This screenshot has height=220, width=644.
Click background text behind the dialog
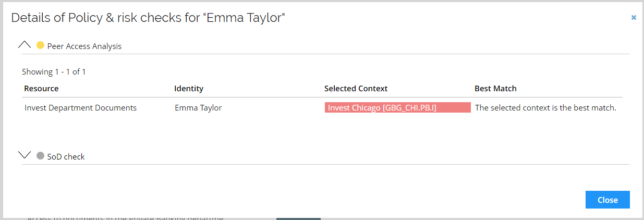[125, 218]
